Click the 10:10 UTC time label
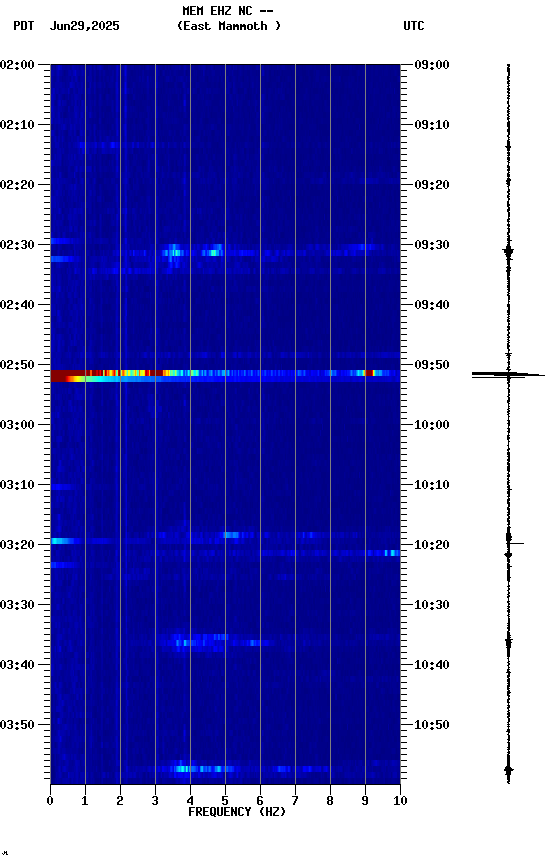The height and width of the screenshot is (864, 552). [432, 485]
